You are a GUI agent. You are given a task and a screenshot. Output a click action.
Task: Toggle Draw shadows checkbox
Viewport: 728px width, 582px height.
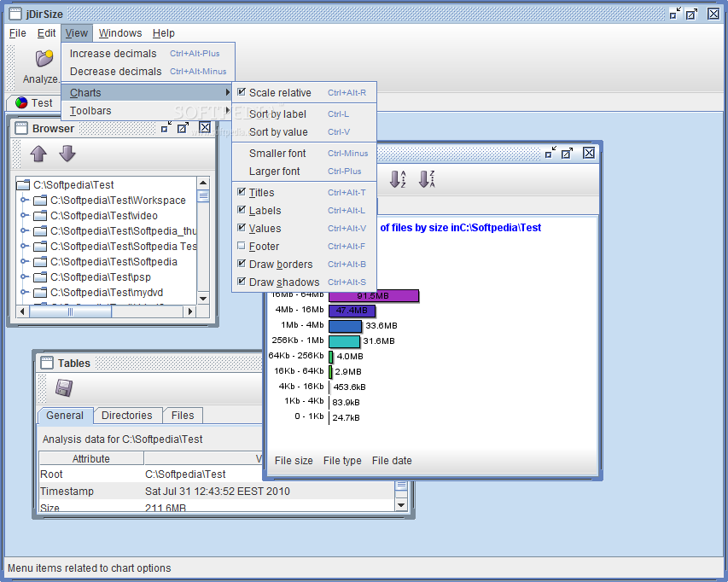242,282
